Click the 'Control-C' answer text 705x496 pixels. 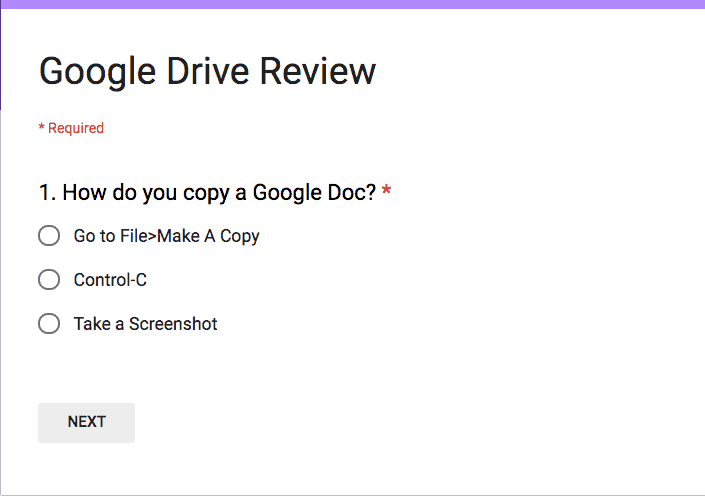point(110,280)
